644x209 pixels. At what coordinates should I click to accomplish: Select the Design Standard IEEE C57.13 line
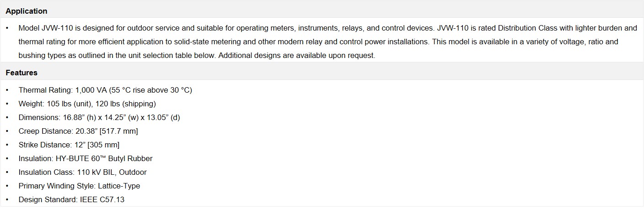71,199
